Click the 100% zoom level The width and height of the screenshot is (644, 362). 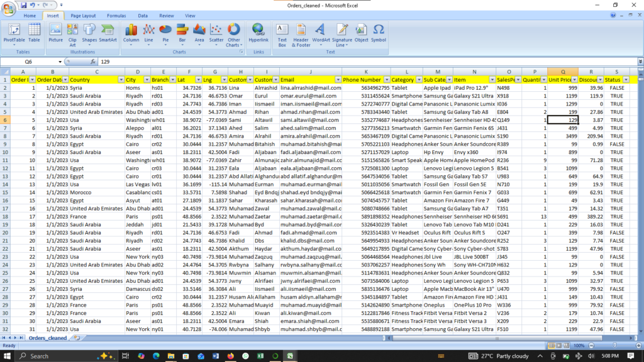coord(579,346)
